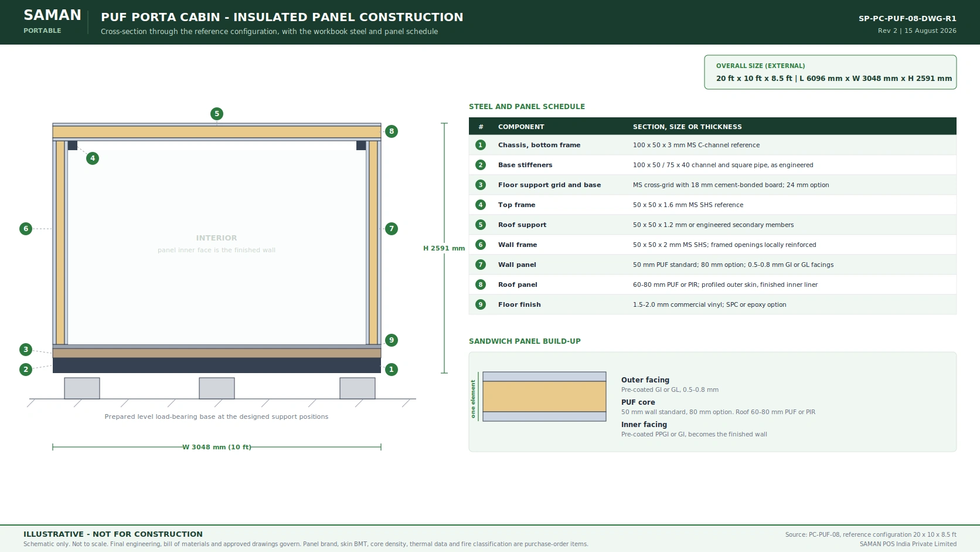980x552 pixels.
Task: Click the drawing number 'SP-PC-PUF-08-DWG-R1'
Action: [x=907, y=19]
